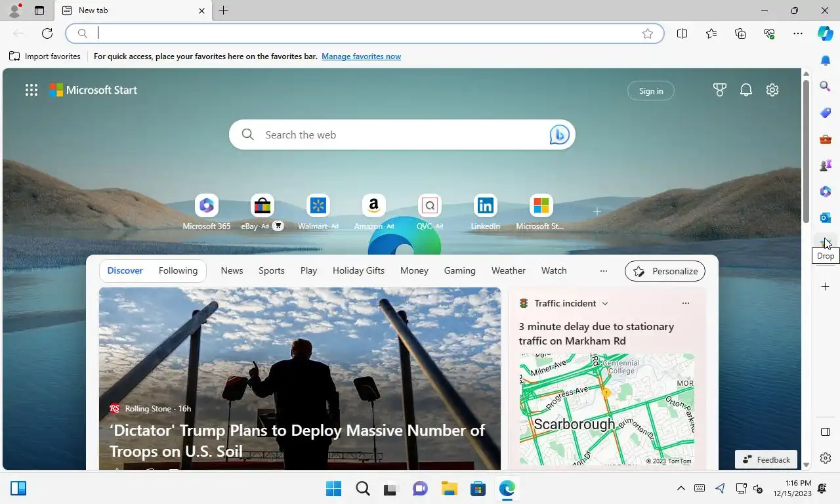Open the profile icon in title bar
The image size is (840, 504).
[x=14, y=10]
